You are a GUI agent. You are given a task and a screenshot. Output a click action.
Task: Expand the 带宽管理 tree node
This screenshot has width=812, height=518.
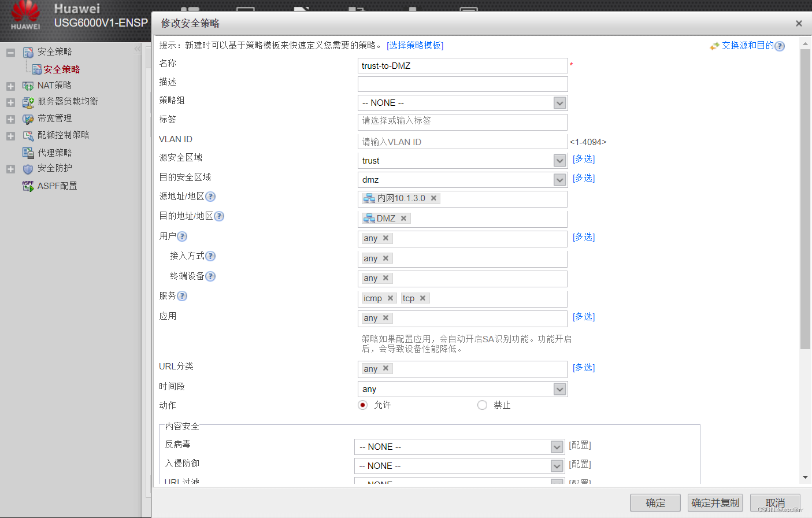tap(10, 119)
